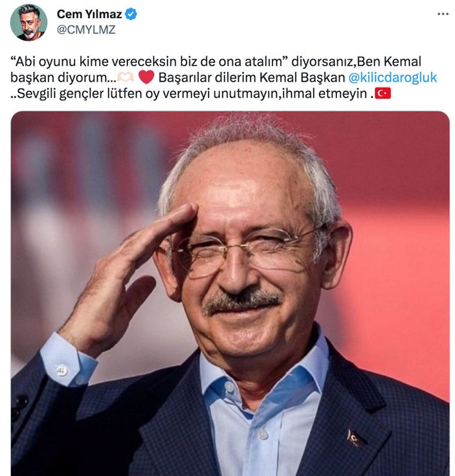The height and width of the screenshot is (476, 455).
Task: Open the three-dot more options menu
Action: [443, 14]
